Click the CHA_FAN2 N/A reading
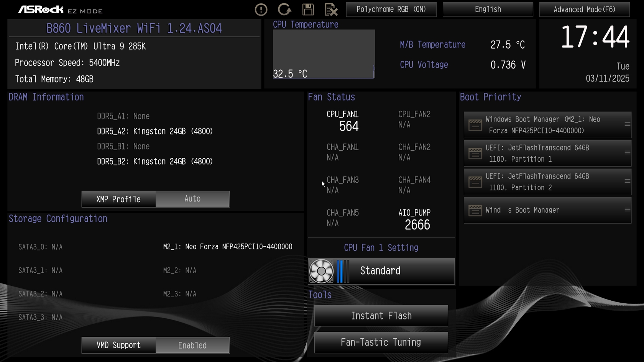644x362 pixels. pyautogui.click(x=404, y=157)
